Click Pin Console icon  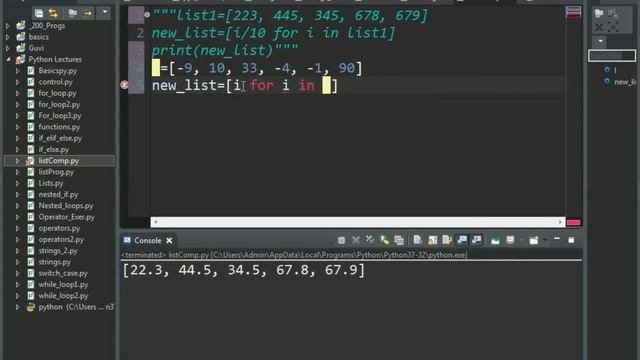tap(495, 240)
